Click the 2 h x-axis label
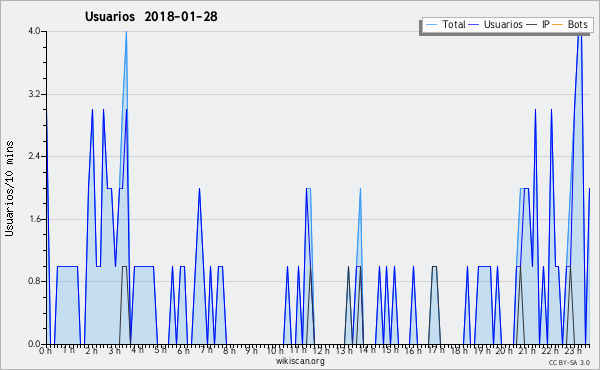The image size is (600, 370). [x=91, y=351]
